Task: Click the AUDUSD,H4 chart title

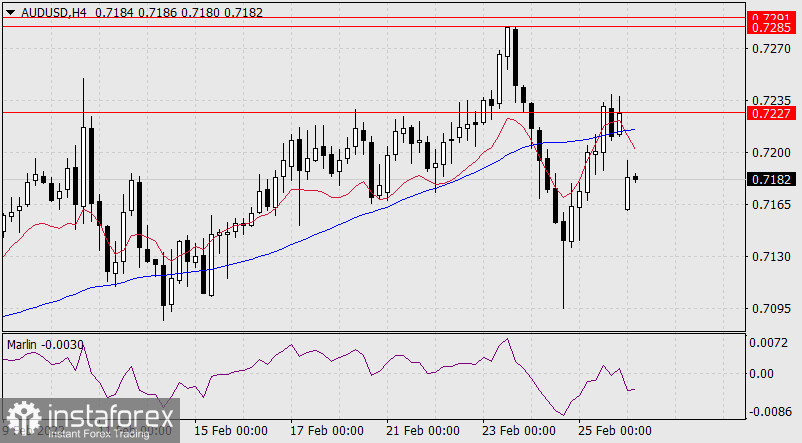Action: click(x=46, y=9)
